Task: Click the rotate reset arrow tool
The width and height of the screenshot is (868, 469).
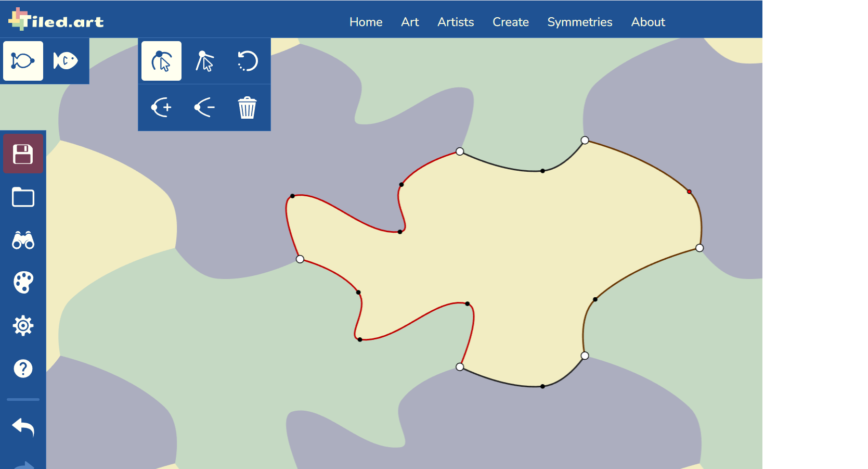Action: [x=248, y=61]
